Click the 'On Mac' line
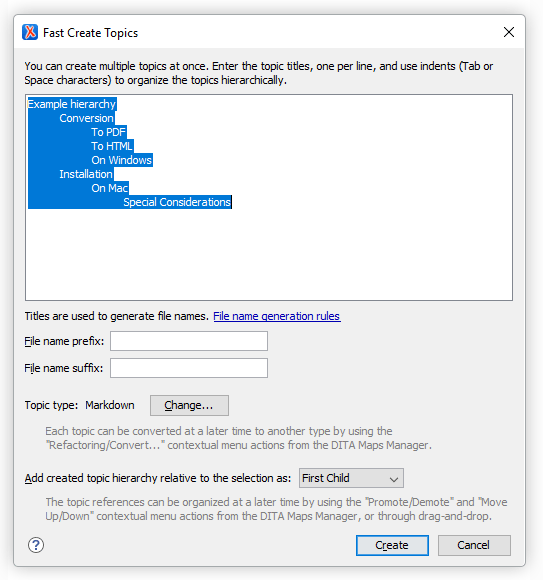The width and height of the screenshot is (543, 580). (109, 188)
